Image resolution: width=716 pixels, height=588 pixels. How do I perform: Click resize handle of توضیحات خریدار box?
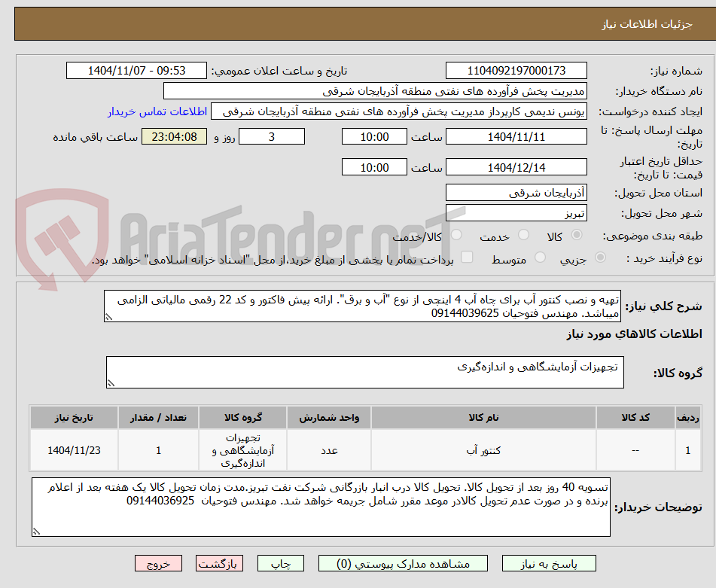tap(36, 532)
